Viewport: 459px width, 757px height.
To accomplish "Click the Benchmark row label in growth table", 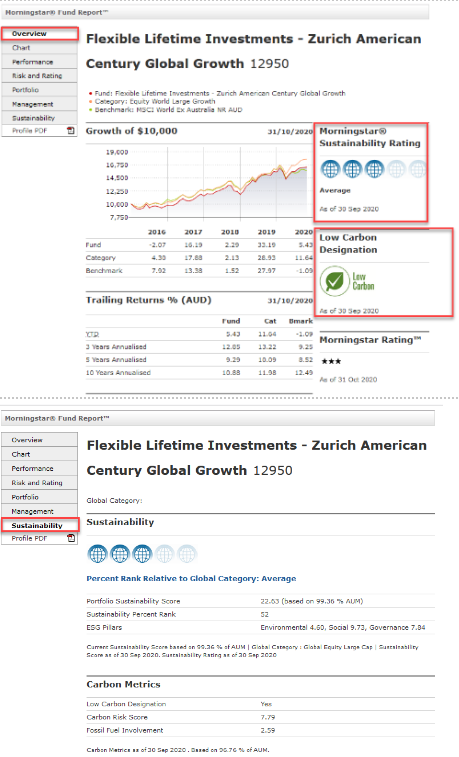I will point(104,271).
